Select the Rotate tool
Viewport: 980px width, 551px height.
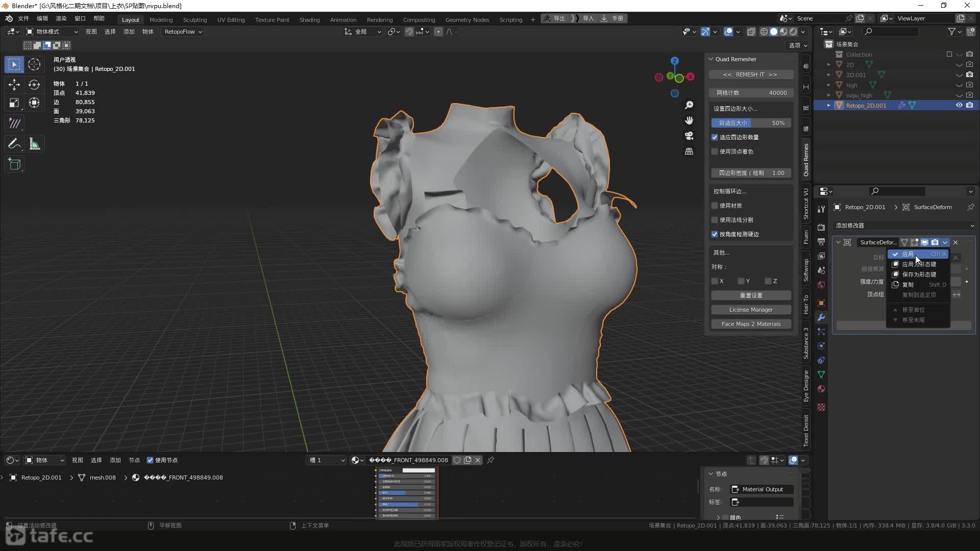point(34,84)
